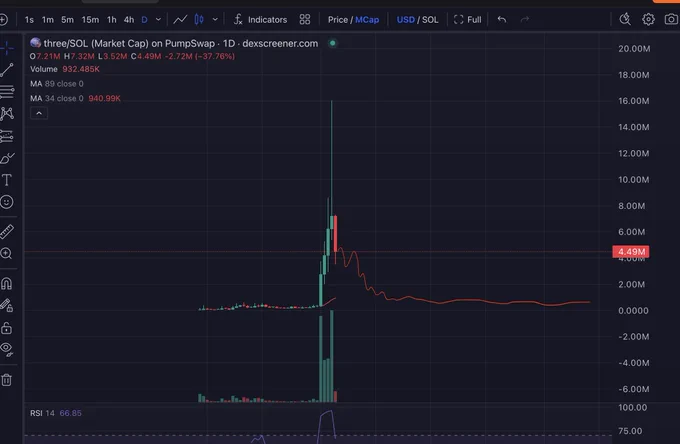Select the brush drawing tool
The image size is (680, 444).
click(x=7, y=158)
